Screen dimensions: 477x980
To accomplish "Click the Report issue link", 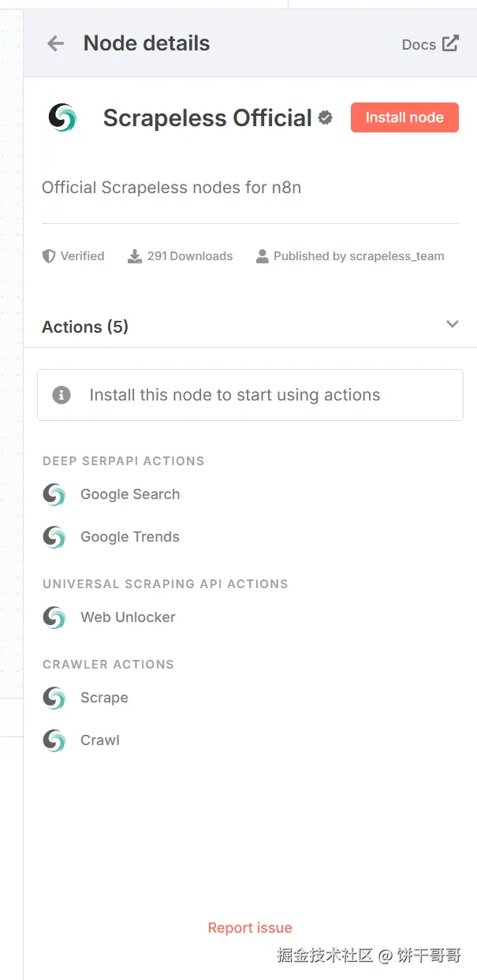I will [x=250, y=928].
